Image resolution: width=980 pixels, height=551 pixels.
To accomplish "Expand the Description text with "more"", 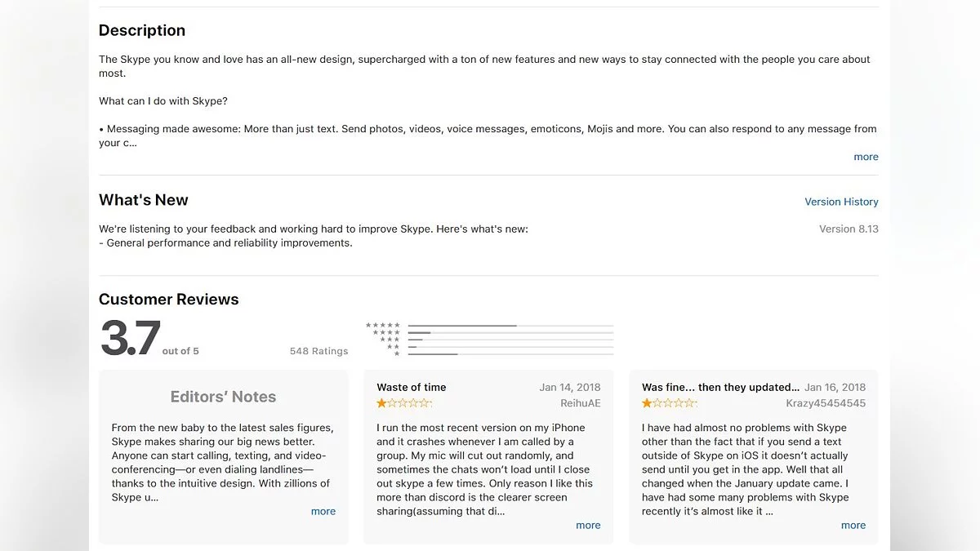I will [866, 157].
